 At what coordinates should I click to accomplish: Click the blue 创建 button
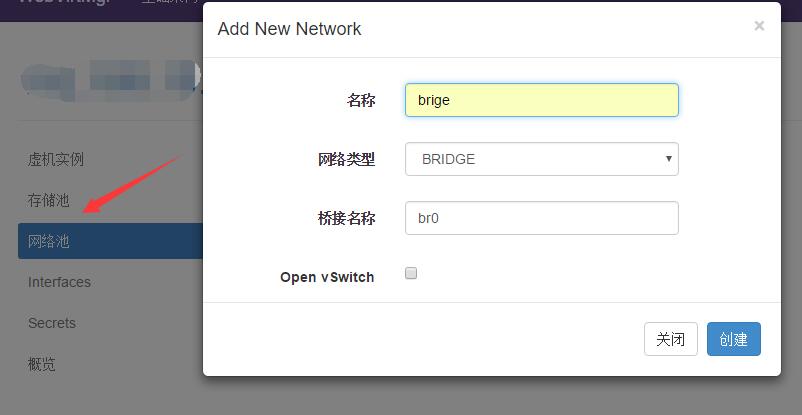click(733, 339)
